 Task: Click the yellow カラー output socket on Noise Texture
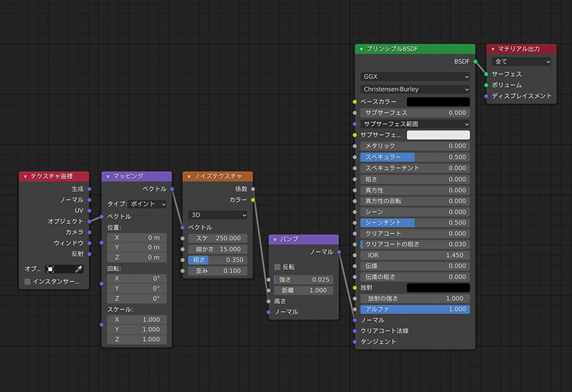pyautogui.click(x=253, y=200)
